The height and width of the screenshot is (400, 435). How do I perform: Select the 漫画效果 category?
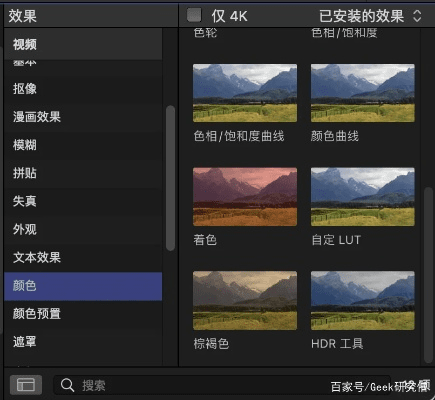83,117
